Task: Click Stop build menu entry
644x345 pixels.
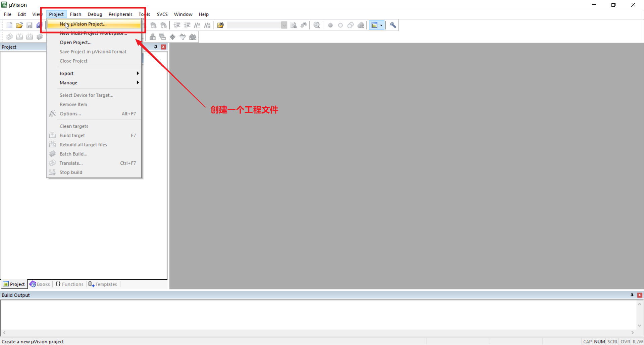Action: [94, 172]
